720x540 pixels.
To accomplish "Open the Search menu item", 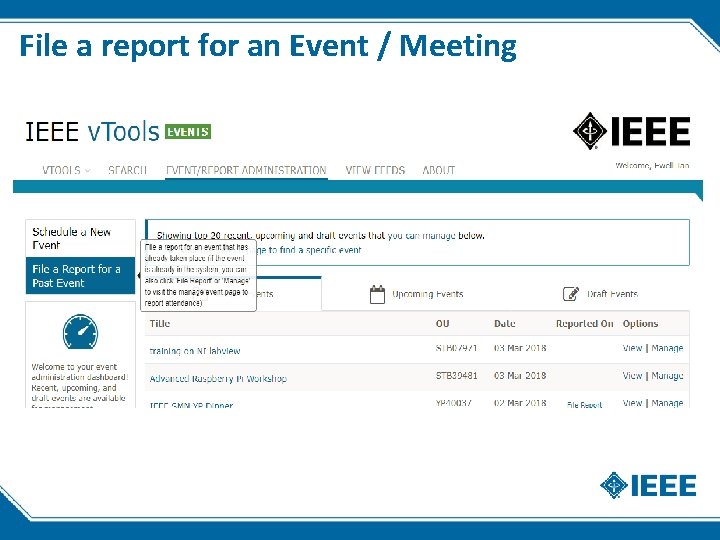I will pos(127,170).
